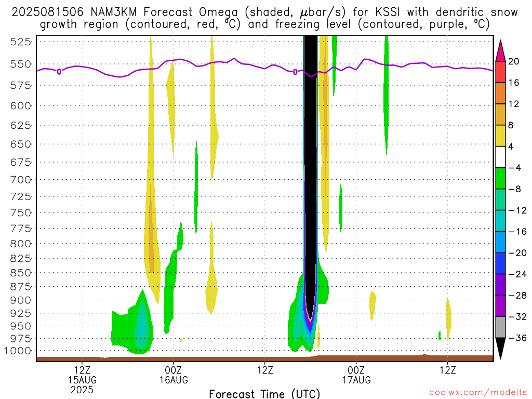Click the brown terrain strip under the plot
The width and height of the screenshot is (532, 399).
pyautogui.click(x=264, y=358)
